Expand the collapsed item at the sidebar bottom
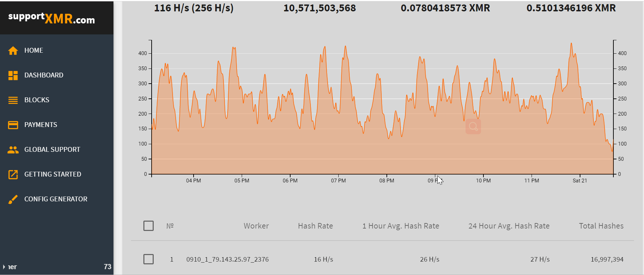Screen dimensions: 644x275 click(x=4, y=267)
